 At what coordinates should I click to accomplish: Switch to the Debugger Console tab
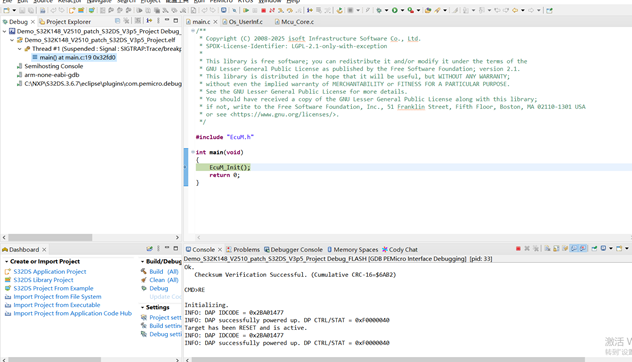(293, 250)
